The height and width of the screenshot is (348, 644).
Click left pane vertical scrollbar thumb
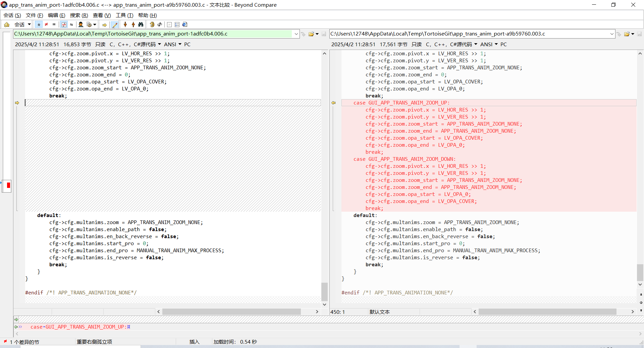tap(324, 292)
